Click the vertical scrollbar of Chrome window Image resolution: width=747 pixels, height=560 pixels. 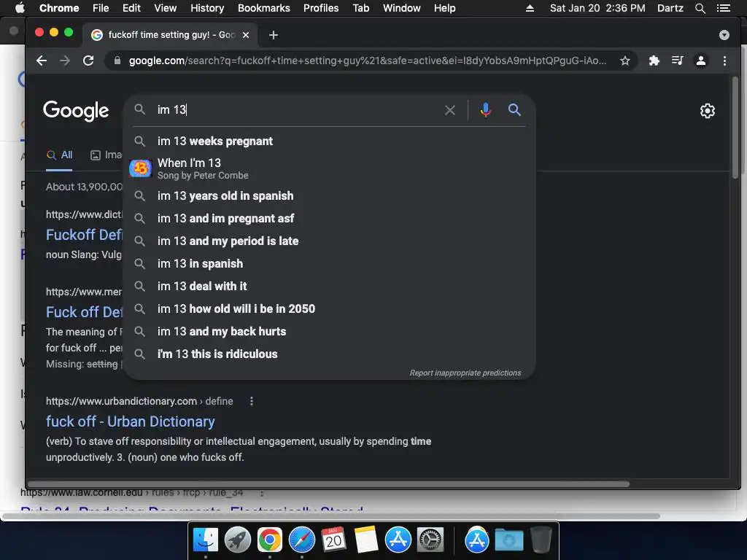pos(735,127)
